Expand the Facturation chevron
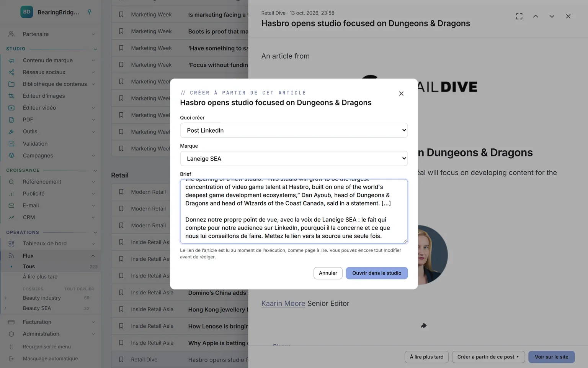Image resolution: width=588 pixels, height=368 pixels. tap(93, 322)
